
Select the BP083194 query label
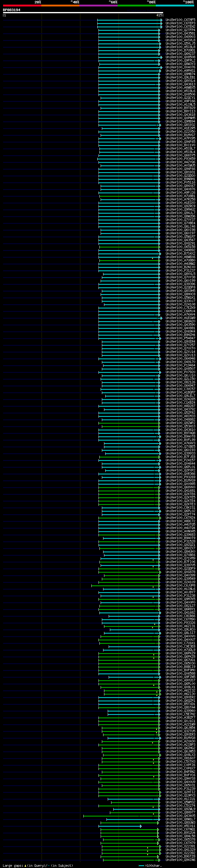[x=11, y=10]
